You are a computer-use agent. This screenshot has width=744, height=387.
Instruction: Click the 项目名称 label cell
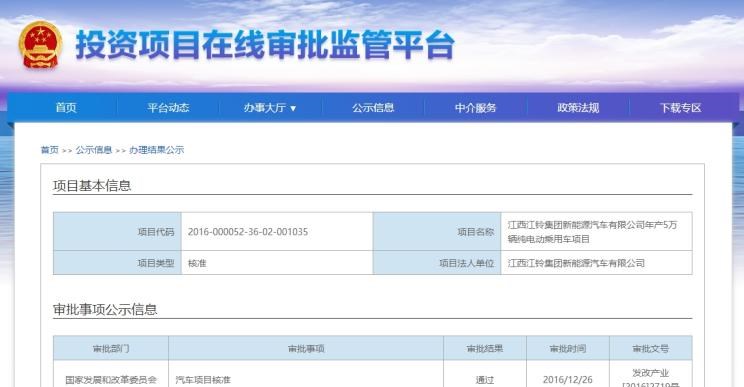coord(437,231)
